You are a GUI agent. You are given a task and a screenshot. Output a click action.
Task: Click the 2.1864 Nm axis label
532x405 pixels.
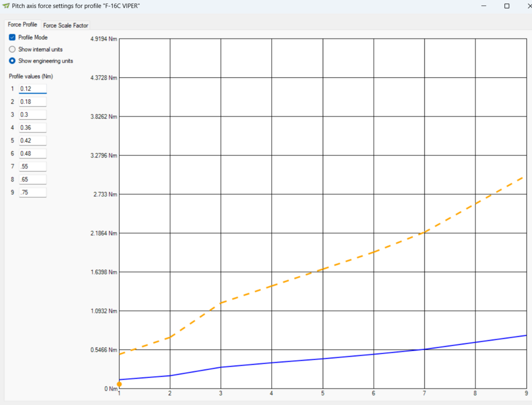(104, 233)
